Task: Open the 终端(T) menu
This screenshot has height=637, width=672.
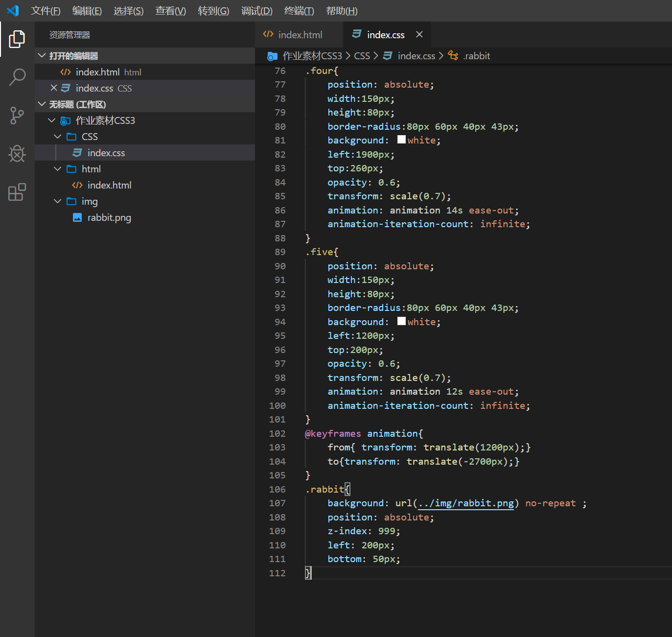Action: [299, 11]
